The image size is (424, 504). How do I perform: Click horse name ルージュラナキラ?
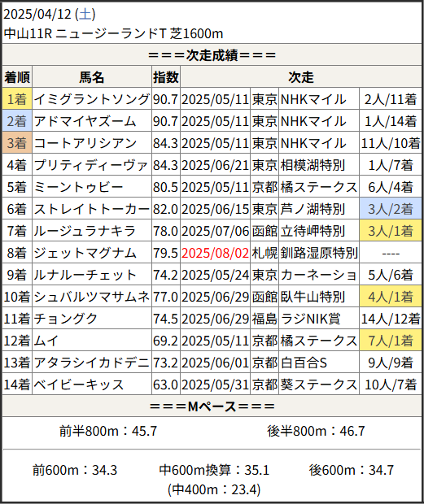[85, 231]
